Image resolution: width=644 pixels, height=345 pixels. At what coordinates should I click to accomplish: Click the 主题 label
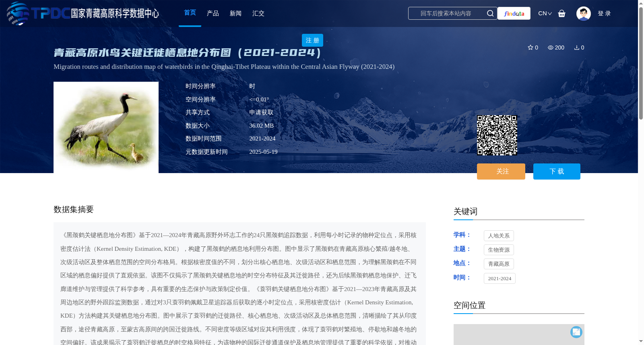pos(462,249)
